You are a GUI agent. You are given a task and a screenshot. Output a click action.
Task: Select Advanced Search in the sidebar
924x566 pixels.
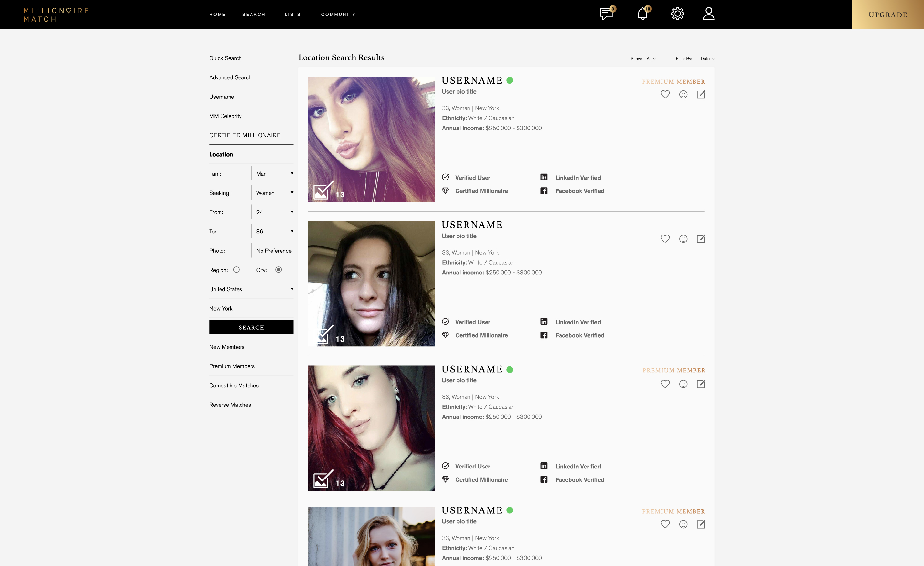pyautogui.click(x=230, y=77)
